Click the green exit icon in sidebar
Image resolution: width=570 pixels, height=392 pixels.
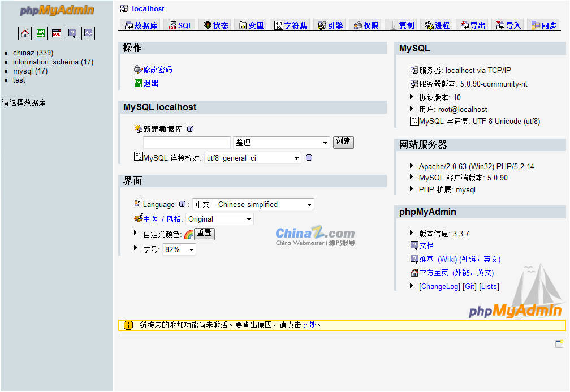[41, 33]
